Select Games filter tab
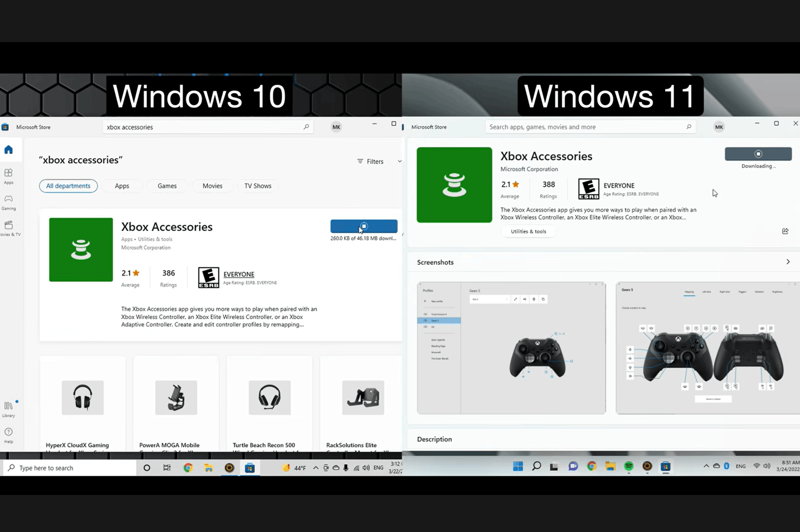 [167, 186]
